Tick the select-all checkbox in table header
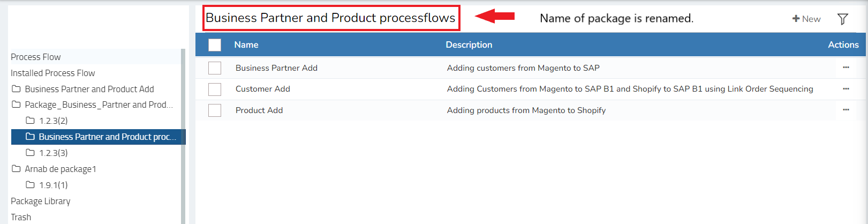Image resolution: width=868 pixels, height=224 pixels. [x=215, y=45]
